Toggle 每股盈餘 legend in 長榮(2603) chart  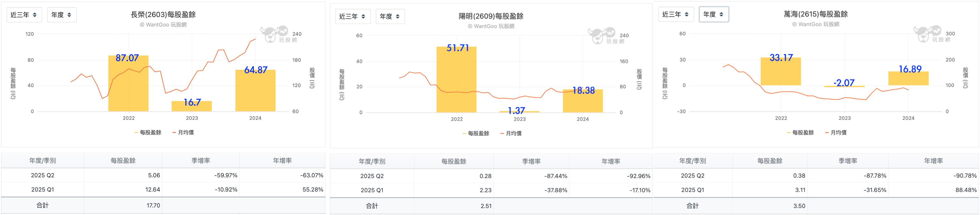pos(148,132)
